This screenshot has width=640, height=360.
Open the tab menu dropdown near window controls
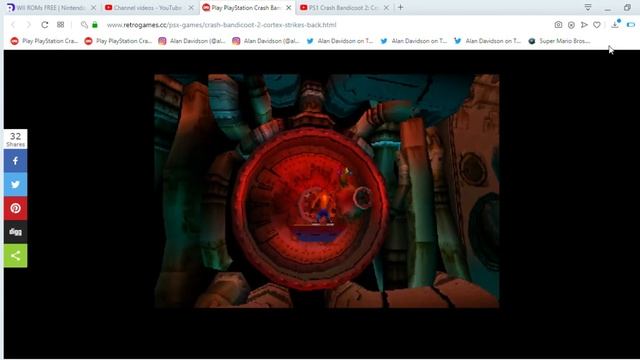(588, 7)
